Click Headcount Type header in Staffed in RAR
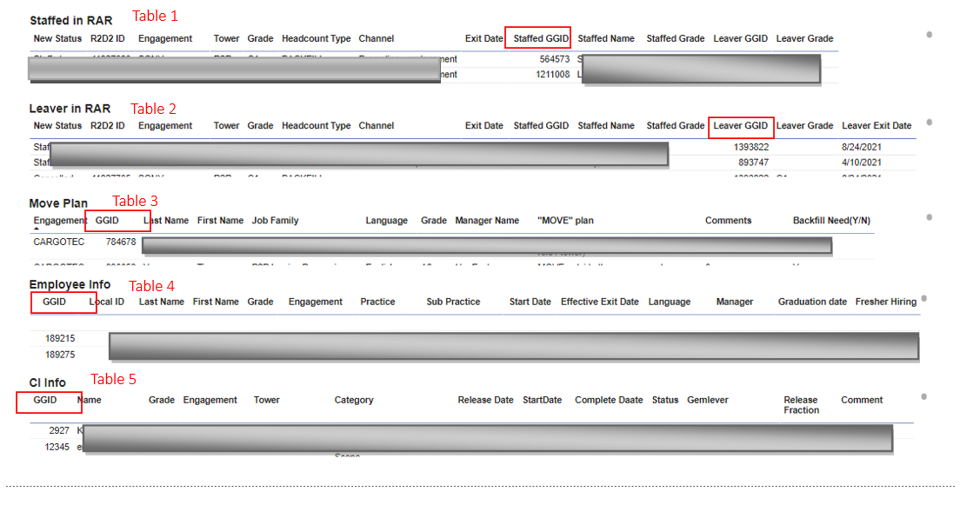The height and width of the screenshot is (505, 980). pyautogui.click(x=317, y=39)
